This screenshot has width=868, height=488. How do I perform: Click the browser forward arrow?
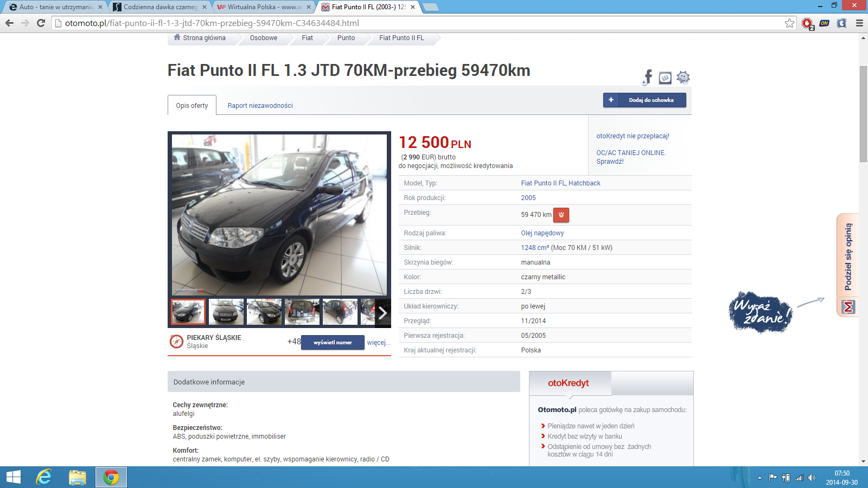tap(25, 23)
